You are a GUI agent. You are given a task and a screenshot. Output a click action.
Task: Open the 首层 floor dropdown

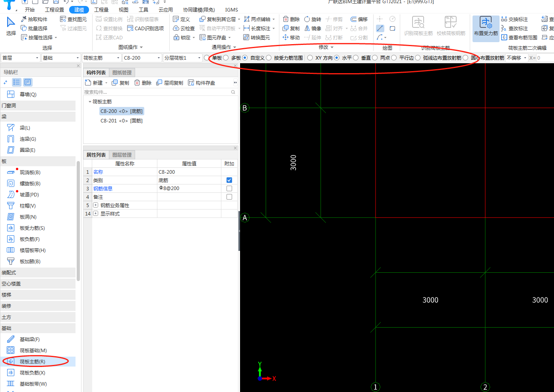pyautogui.click(x=20, y=58)
